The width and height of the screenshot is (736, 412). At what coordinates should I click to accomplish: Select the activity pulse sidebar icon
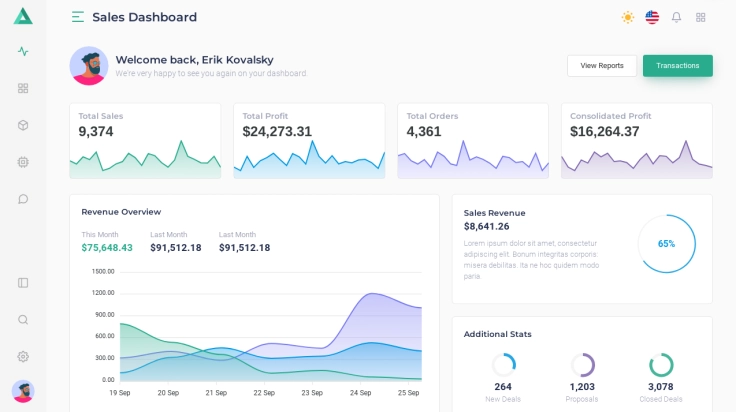coord(23,52)
